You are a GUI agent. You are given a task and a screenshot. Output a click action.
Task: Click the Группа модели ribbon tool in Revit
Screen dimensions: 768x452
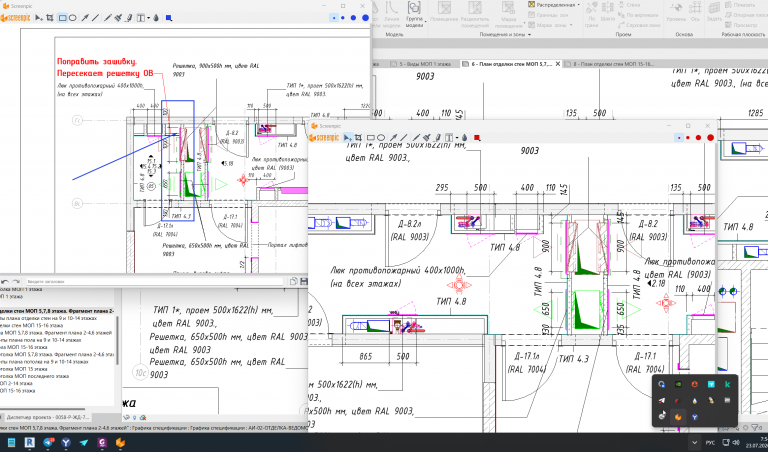click(x=414, y=14)
